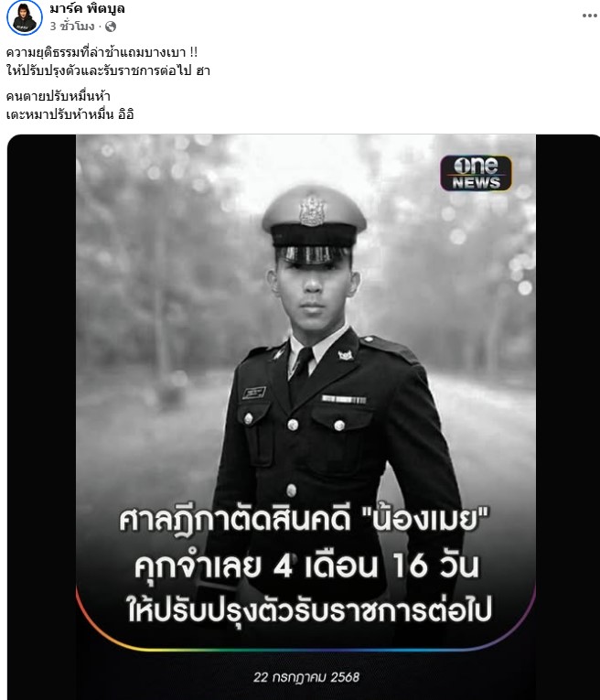
Task: Click post line ให้ปรับปรุงตัวและรับราชการต่อไป ฮา
Action: tap(109, 70)
